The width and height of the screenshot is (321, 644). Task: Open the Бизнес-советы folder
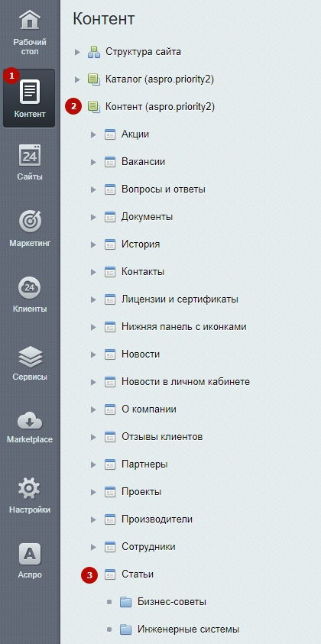click(172, 602)
